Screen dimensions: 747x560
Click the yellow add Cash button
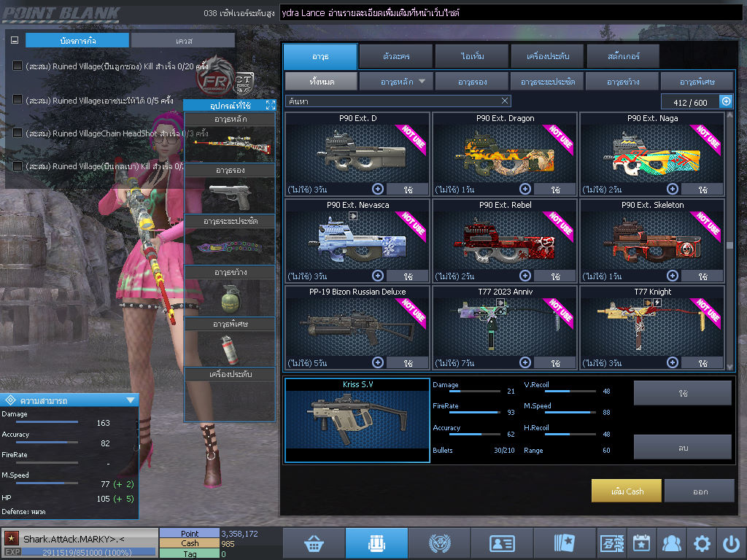(x=627, y=491)
